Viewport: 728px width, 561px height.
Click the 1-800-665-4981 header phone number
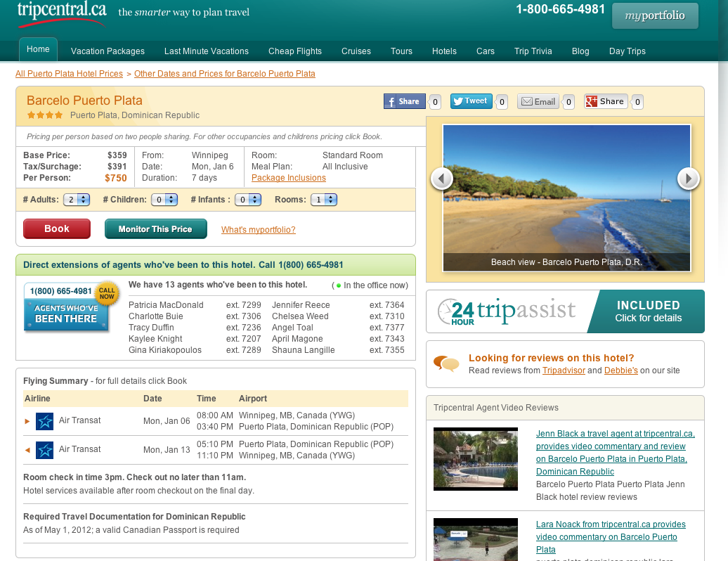560,9
